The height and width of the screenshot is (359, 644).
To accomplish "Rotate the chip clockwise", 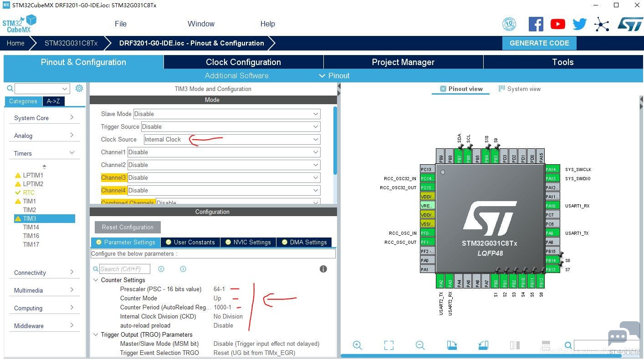I will (x=452, y=345).
